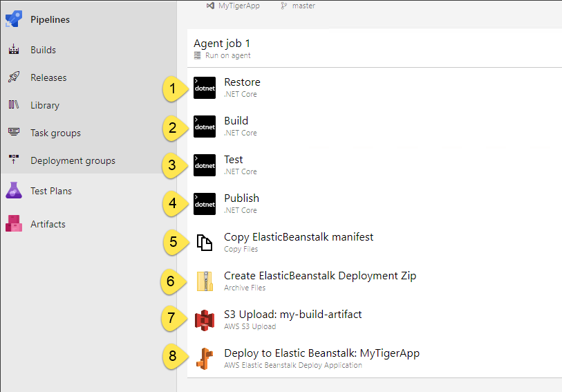Click the dotnet icon for Publish

[205, 204]
